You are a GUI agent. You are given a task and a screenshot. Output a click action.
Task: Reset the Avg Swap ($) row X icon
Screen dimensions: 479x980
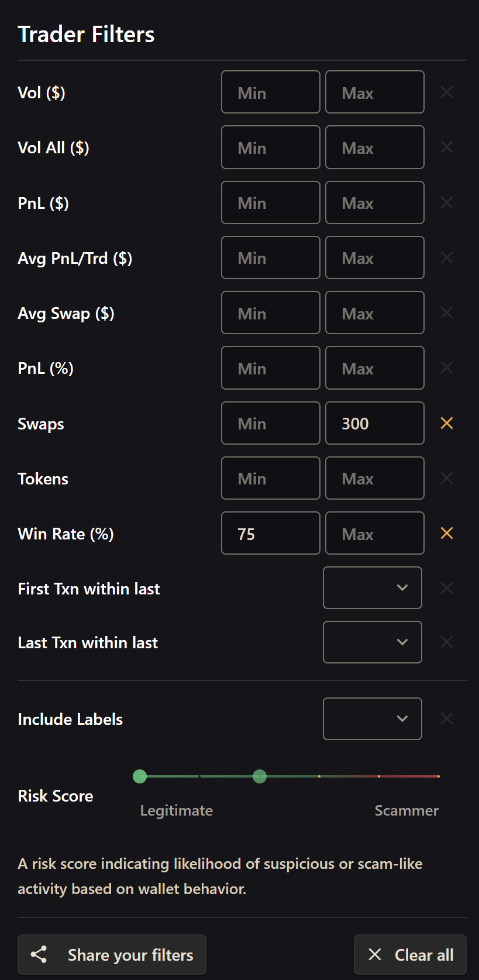tap(447, 312)
